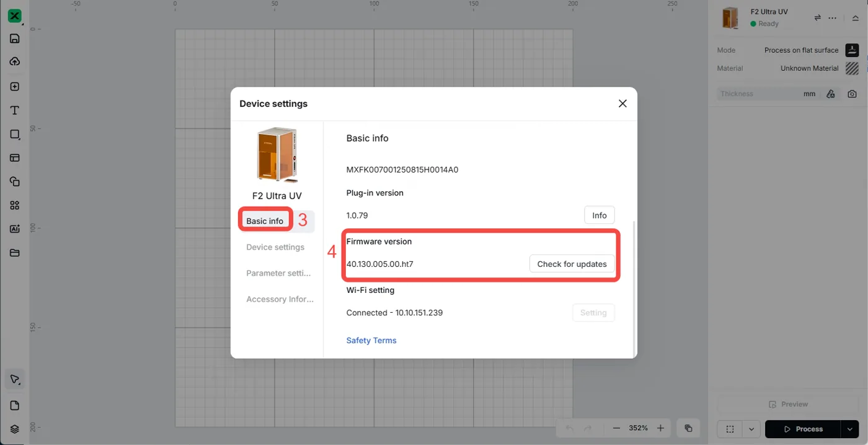Click the Save file icon
Screen dimensions: 868x445
point(15,38)
